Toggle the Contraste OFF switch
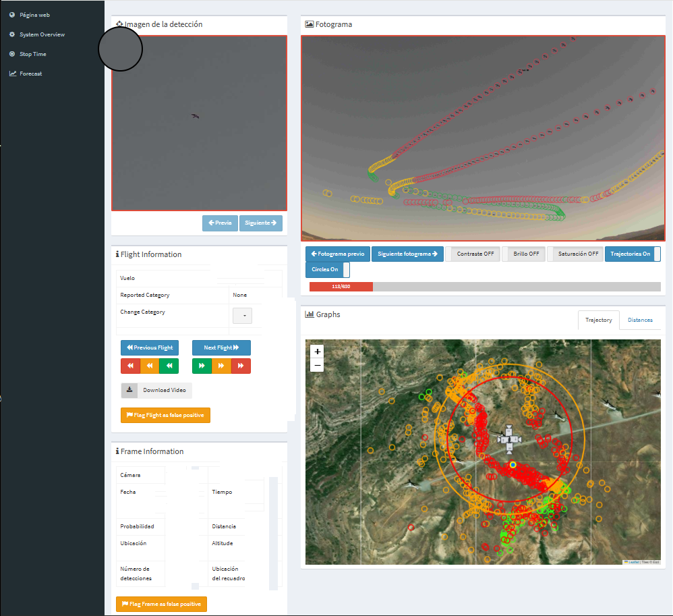Image resolution: width=673 pixels, height=616 pixels. [472, 254]
